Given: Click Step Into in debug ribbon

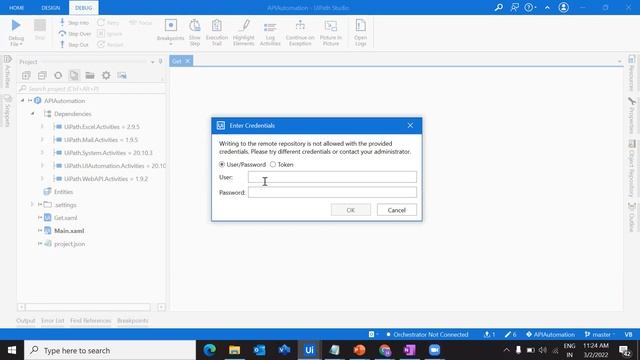Looking at the screenshot, I should [x=74, y=22].
